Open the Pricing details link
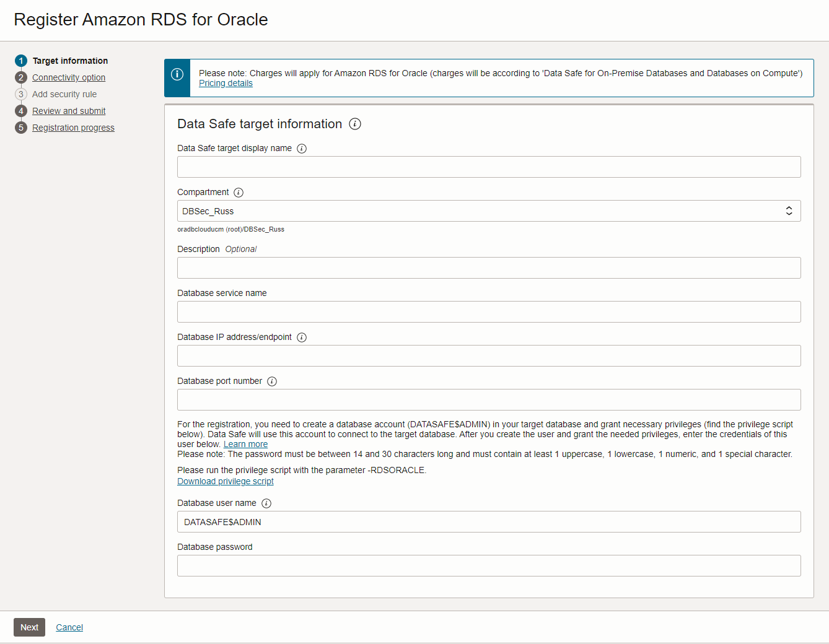The height and width of the screenshot is (644, 829). click(x=225, y=82)
